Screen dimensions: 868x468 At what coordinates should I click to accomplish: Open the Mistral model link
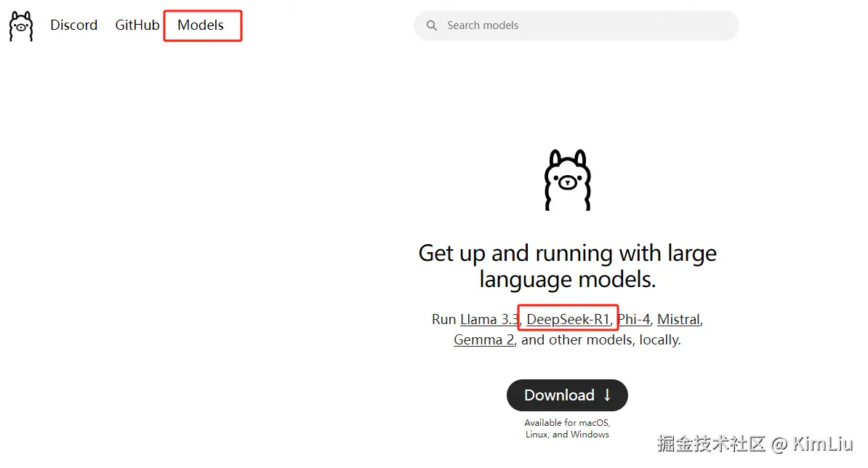[679, 319]
